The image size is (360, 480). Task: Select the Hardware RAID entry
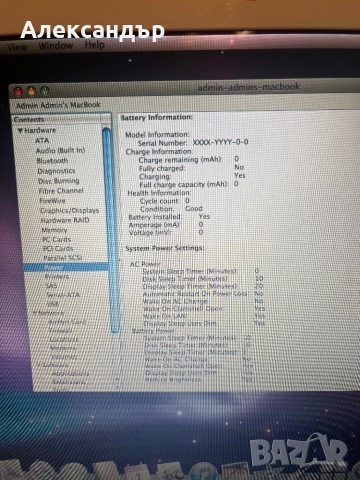point(65,220)
